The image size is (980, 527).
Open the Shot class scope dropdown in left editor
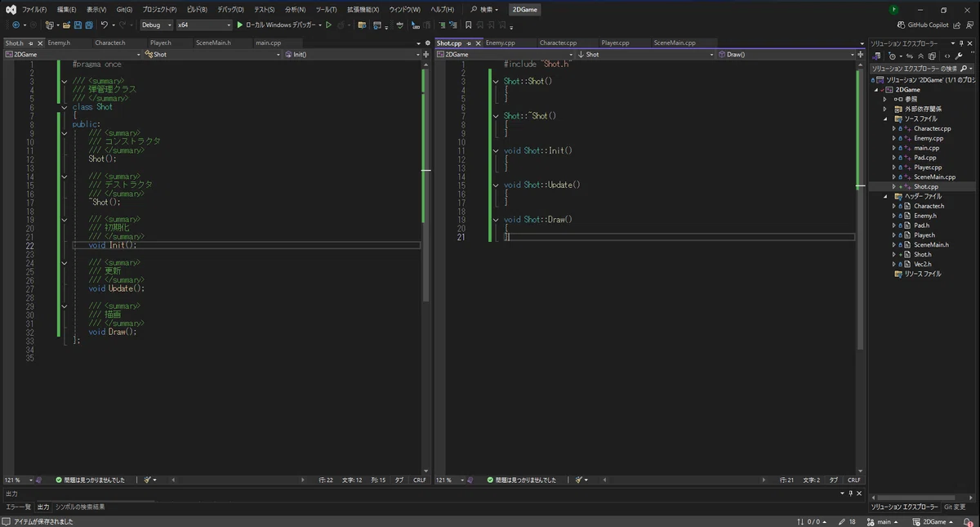212,55
